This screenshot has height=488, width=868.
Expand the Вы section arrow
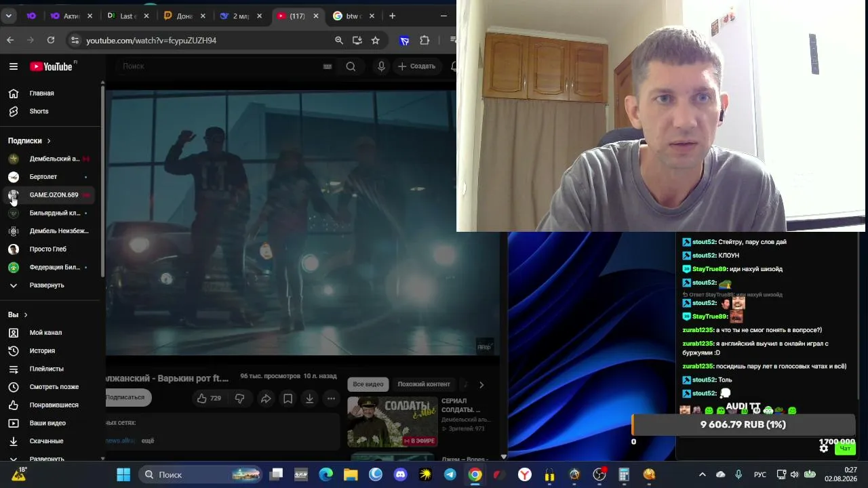click(x=26, y=315)
